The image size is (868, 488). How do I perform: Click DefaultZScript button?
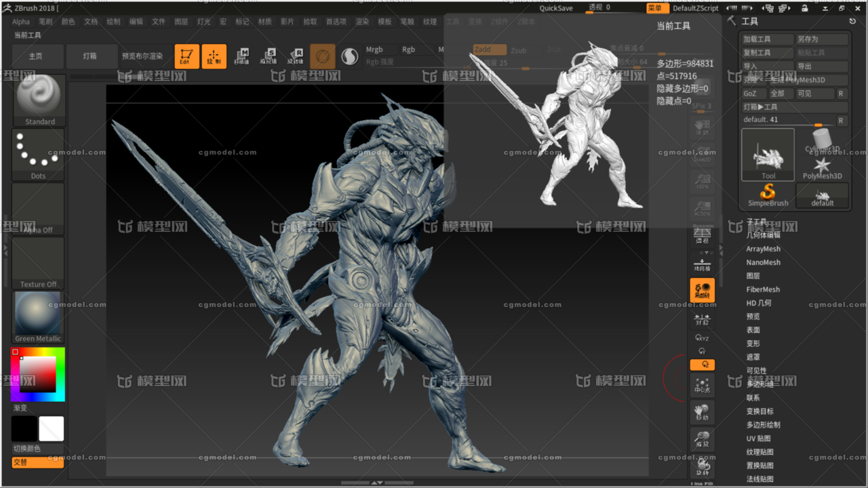[x=696, y=8]
